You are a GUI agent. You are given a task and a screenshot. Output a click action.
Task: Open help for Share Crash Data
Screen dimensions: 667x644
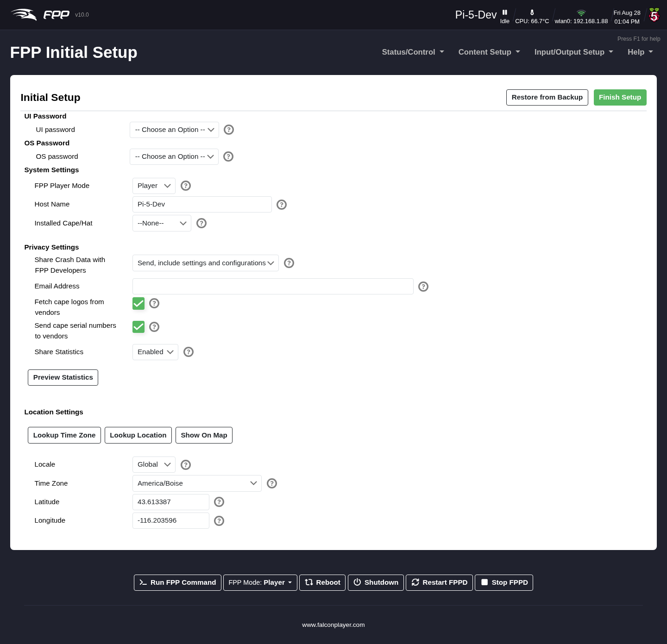point(289,263)
